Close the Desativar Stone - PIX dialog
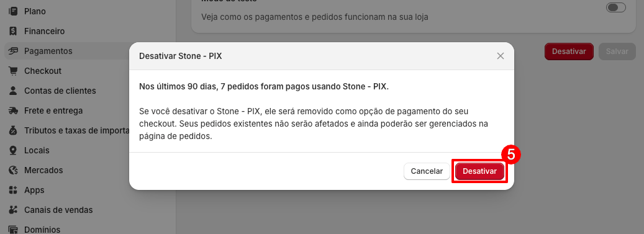Image resolution: width=644 pixels, height=234 pixels. coord(501,56)
